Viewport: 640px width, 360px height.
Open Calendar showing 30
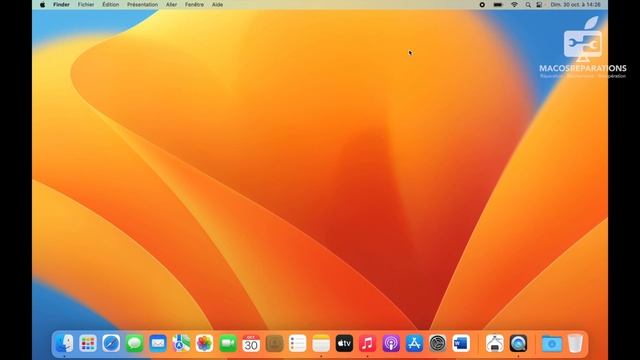tap(251, 343)
